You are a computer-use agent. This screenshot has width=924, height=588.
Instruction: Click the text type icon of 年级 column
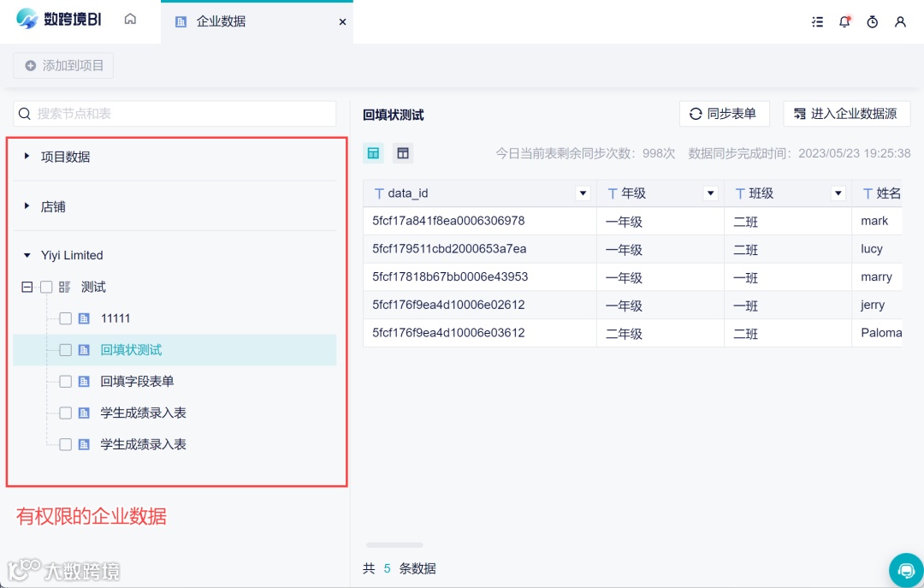(x=613, y=193)
